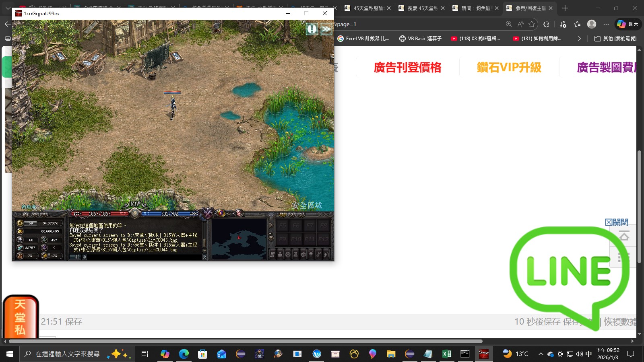
Task: Open Task View on the taskbar
Action: tap(145, 354)
